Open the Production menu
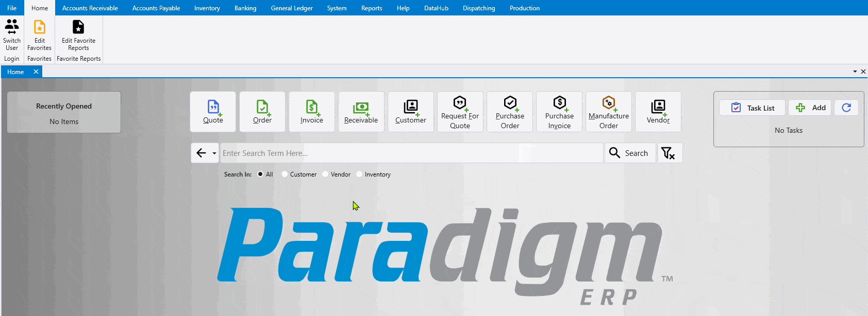The image size is (868, 316). (525, 8)
